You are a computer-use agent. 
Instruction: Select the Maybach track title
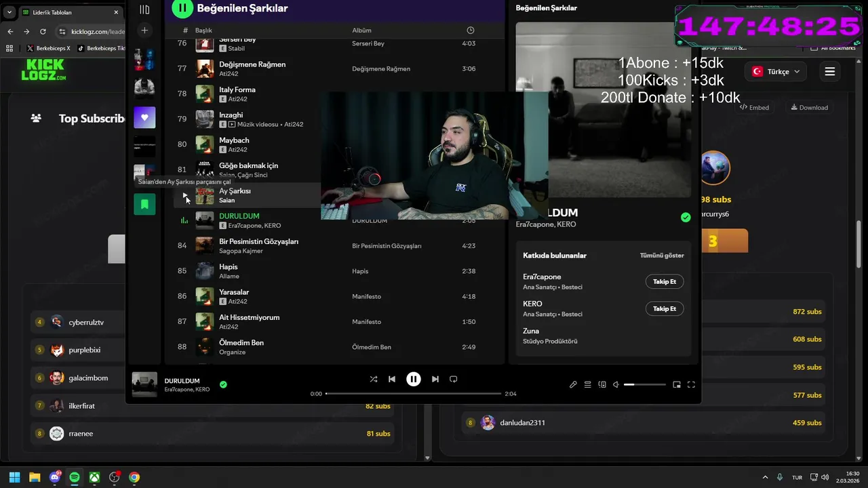(234, 140)
